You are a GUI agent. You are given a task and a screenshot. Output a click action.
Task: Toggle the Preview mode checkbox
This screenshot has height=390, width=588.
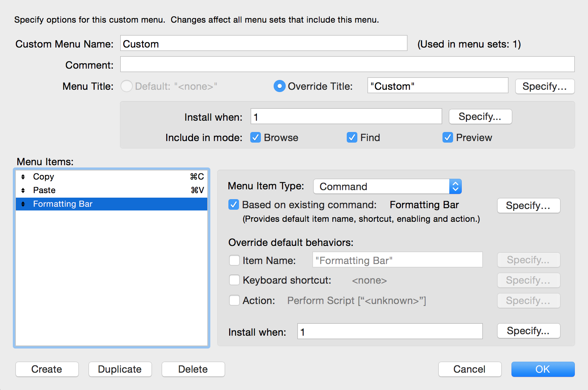[448, 138]
